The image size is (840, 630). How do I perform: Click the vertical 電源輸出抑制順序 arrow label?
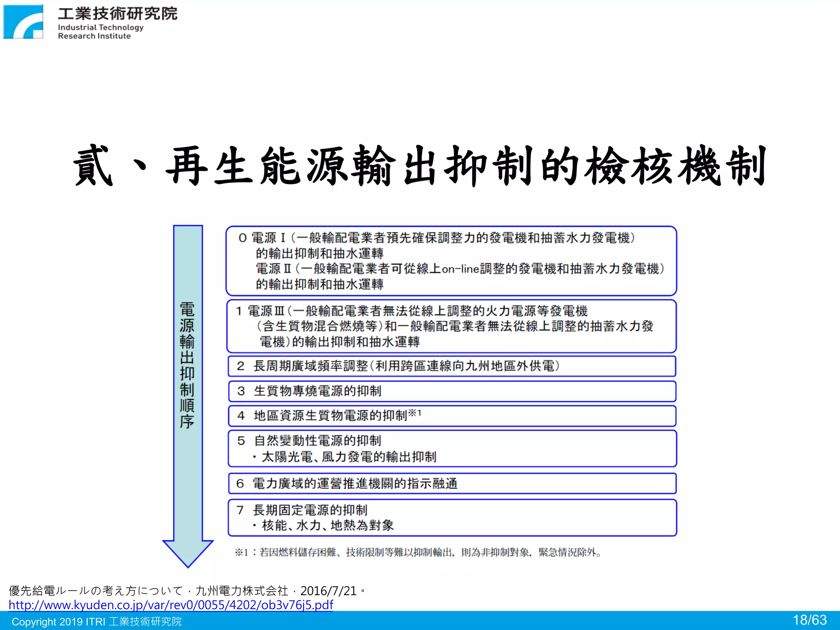coord(187,365)
